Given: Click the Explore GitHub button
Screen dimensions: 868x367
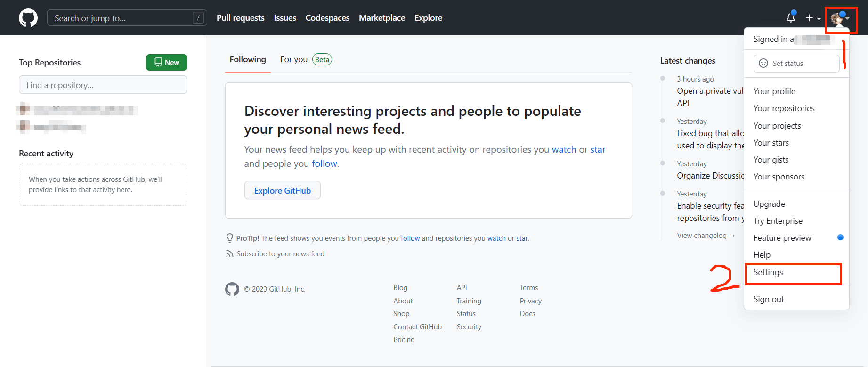Looking at the screenshot, I should click(x=283, y=190).
